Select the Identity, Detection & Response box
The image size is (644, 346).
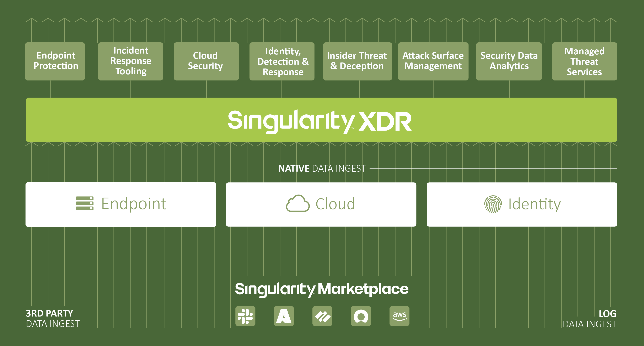coord(282,61)
